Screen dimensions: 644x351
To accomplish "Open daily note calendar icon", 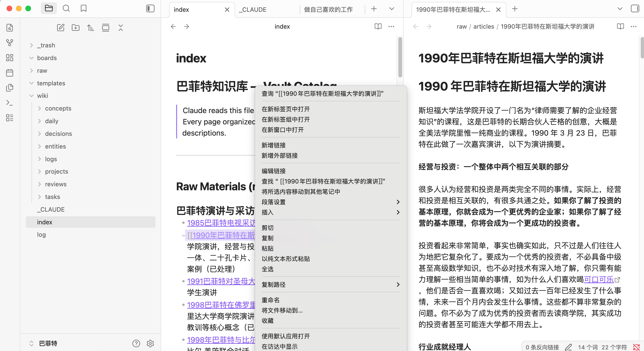I will click(9, 73).
